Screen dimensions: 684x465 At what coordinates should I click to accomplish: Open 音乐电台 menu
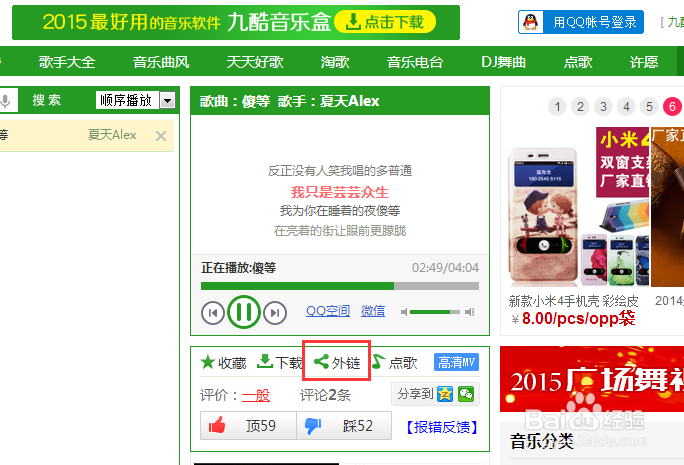(415, 62)
